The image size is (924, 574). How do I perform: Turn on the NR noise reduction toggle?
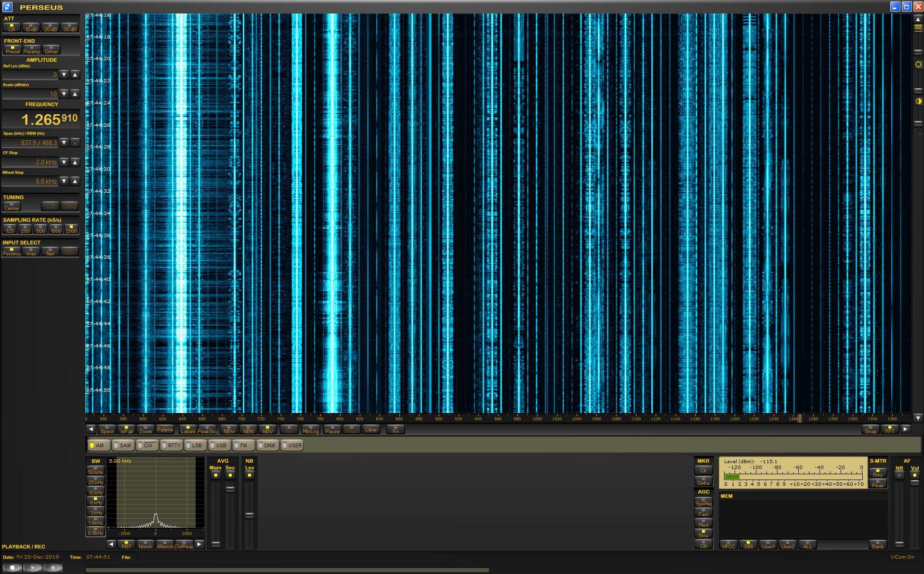(x=899, y=475)
